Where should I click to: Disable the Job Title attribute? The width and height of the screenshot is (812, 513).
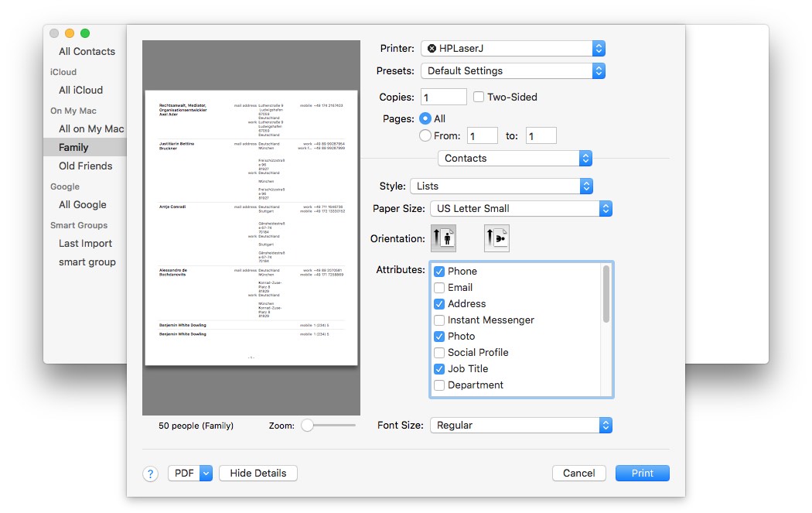(439, 368)
